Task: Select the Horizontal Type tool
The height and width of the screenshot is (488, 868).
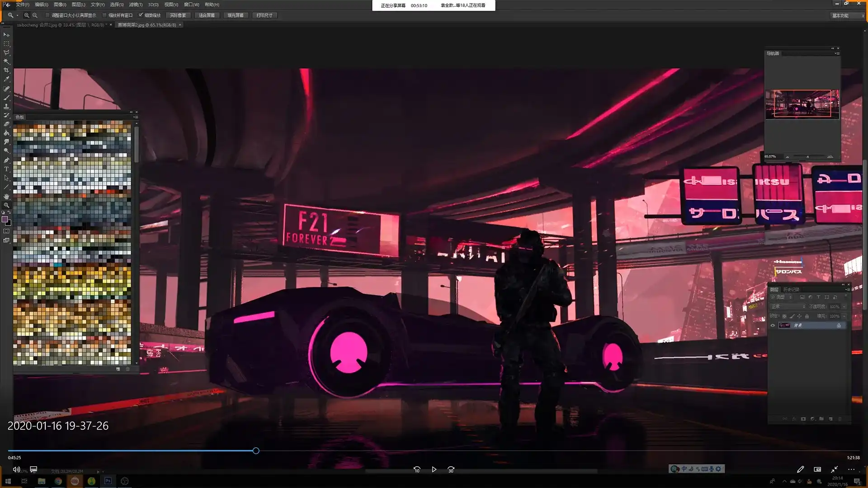Action: point(6,169)
